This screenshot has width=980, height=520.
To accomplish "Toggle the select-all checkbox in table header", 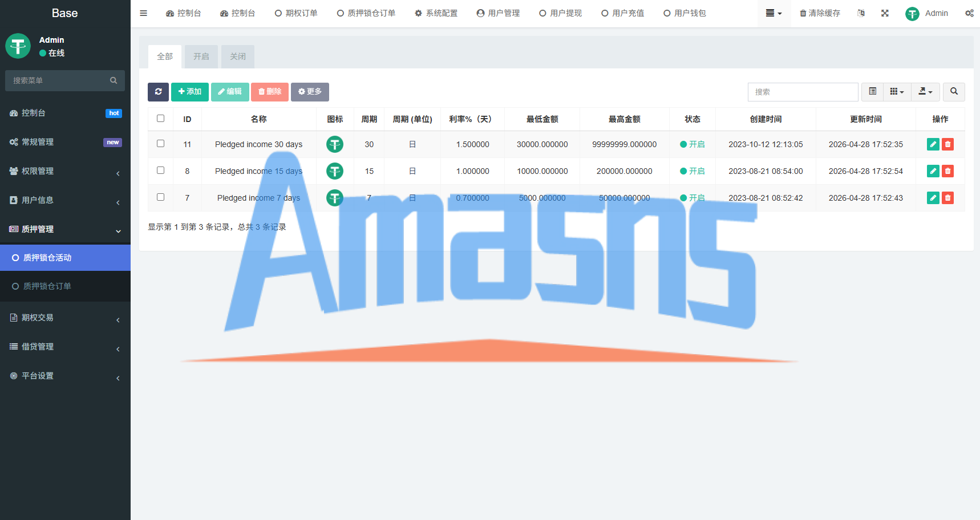I will coord(160,119).
